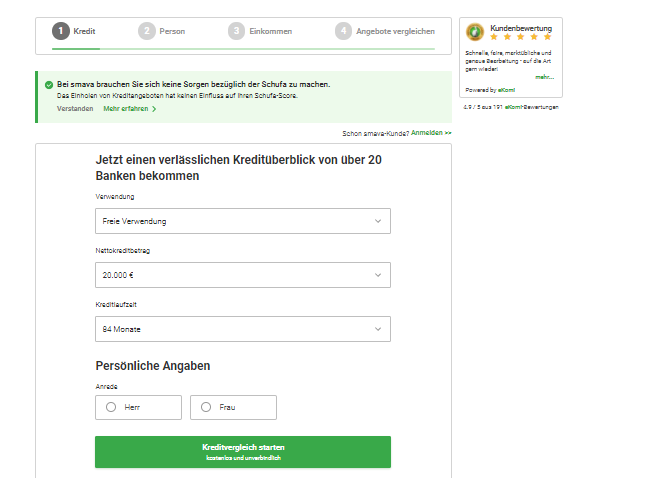Click the eKomi-Bewertungen rating link
Viewport: 649px width, 478px height.
pyautogui.click(x=531, y=107)
